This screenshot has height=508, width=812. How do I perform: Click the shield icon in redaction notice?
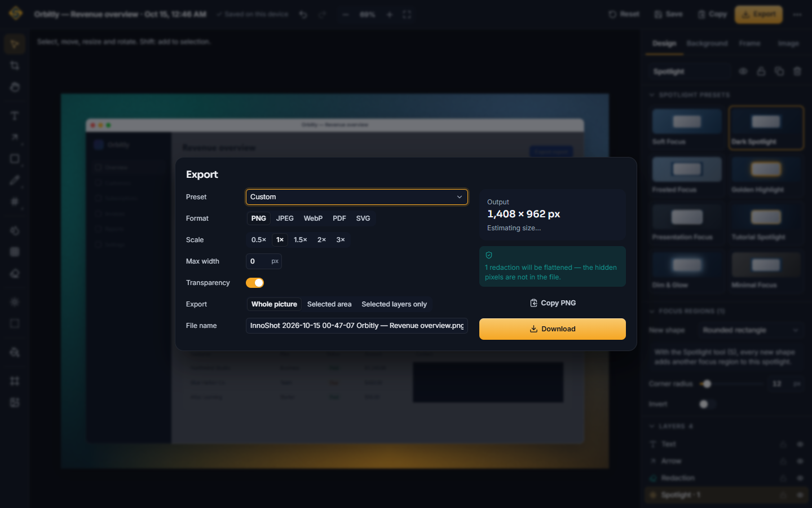[x=489, y=255]
